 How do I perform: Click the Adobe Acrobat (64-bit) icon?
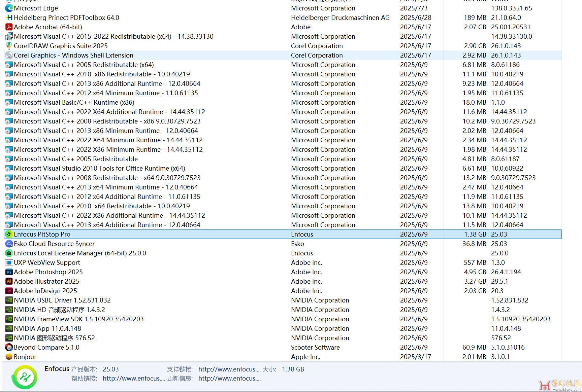[x=9, y=27]
